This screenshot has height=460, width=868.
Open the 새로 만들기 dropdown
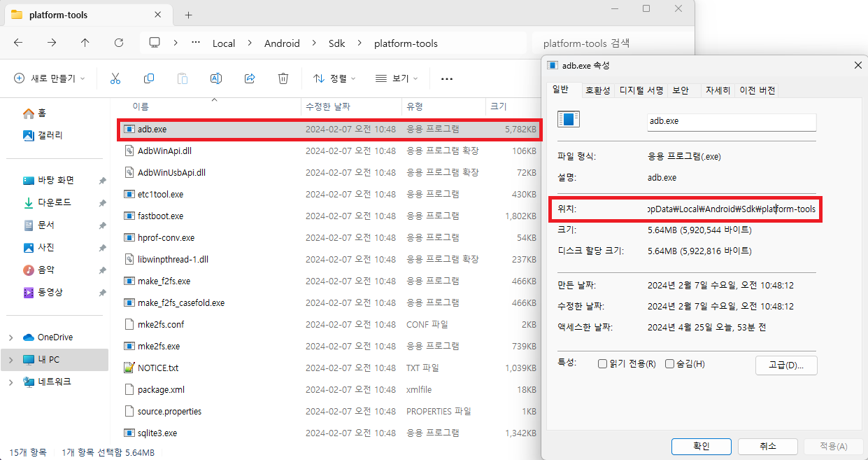(49, 78)
